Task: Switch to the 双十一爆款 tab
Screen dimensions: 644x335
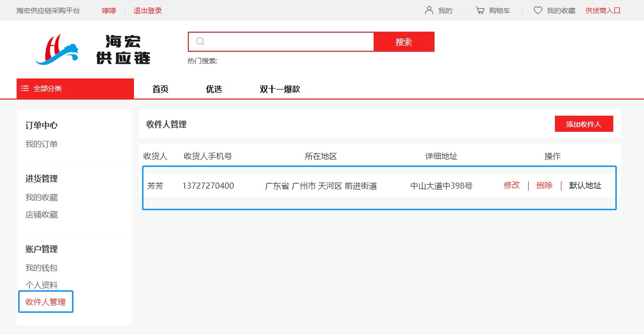Action: 280,89
